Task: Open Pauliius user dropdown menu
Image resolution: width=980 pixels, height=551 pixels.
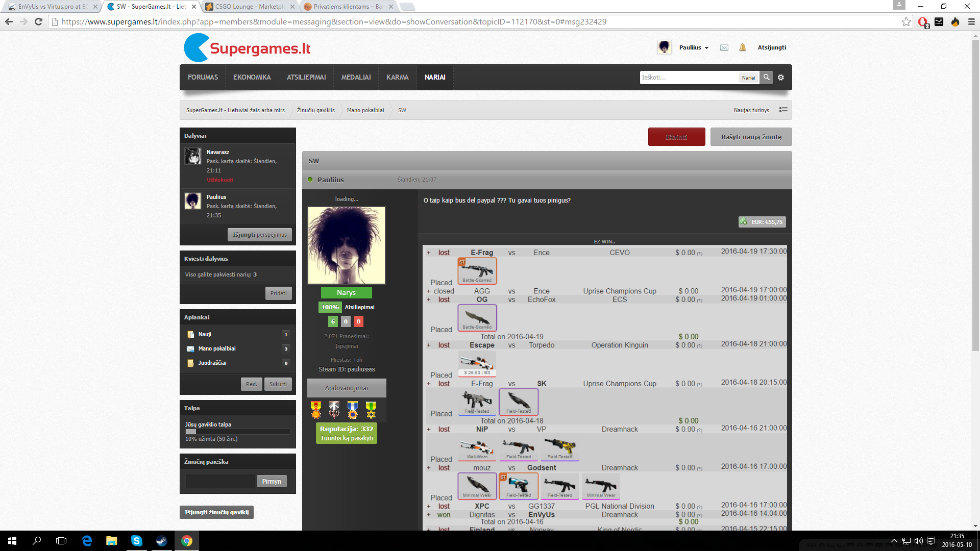Action: pos(694,47)
